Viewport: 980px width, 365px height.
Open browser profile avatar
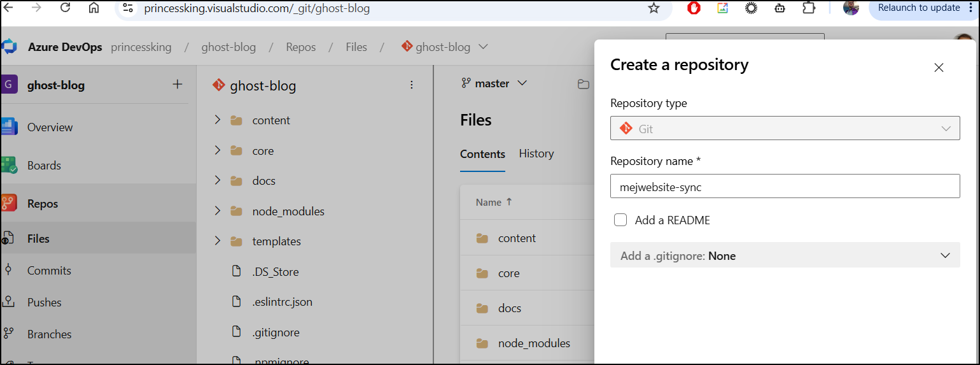pyautogui.click(x=851, y=8)
